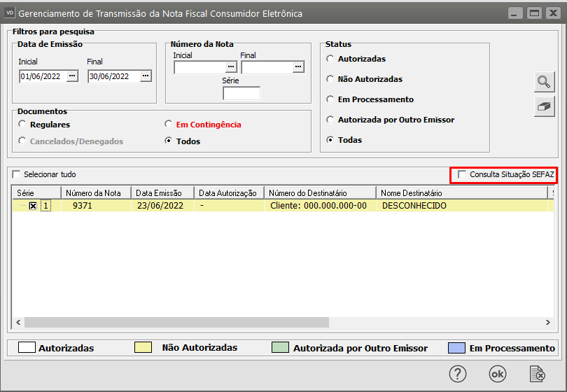Viewport: 567px width, 392px height.
Task: Open the final emission date picker button
Action: tap(146, 77)
